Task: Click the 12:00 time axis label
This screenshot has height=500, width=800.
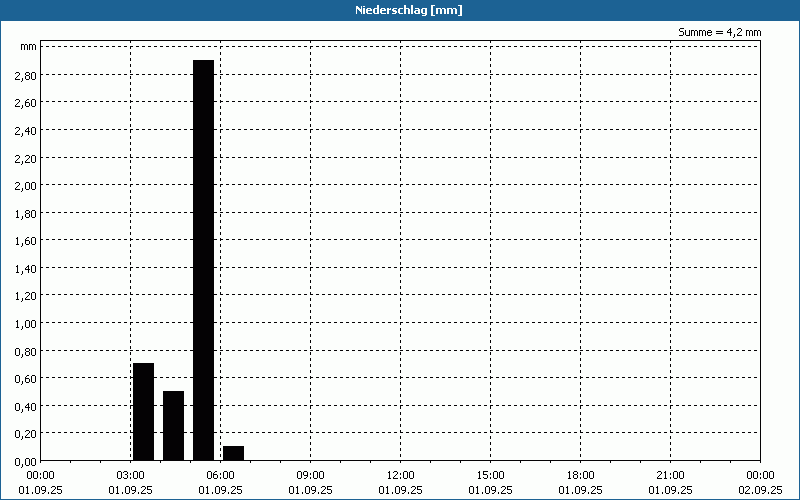Action: (x=401, y=475)
